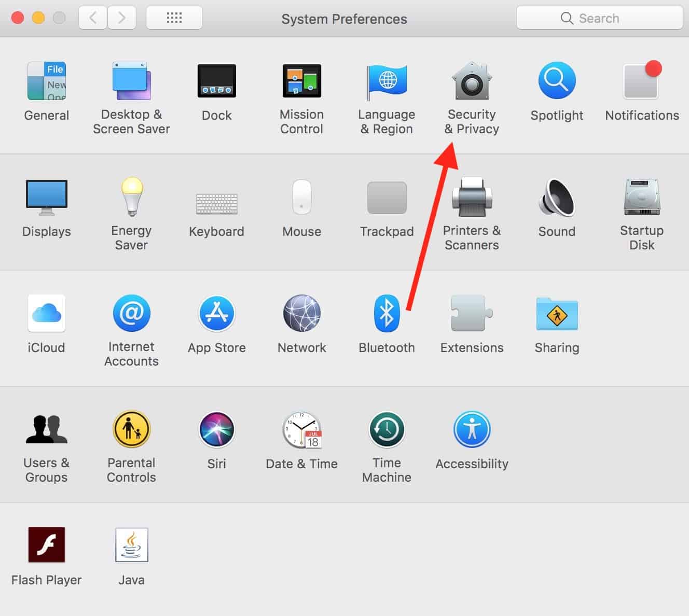Open Users & Groups settings
Image resolution: width=689 pixels, height=616 pixels.
point(47,430)
